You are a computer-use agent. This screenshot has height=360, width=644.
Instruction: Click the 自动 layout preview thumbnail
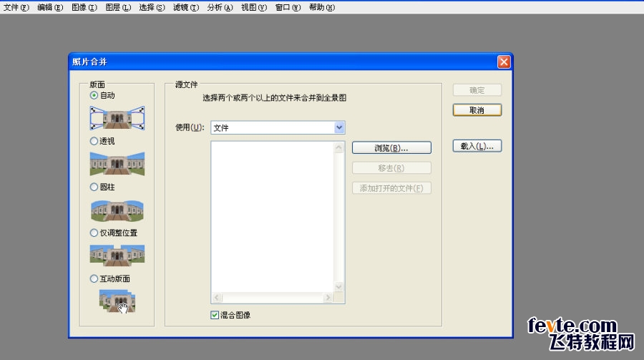[117, 118]
